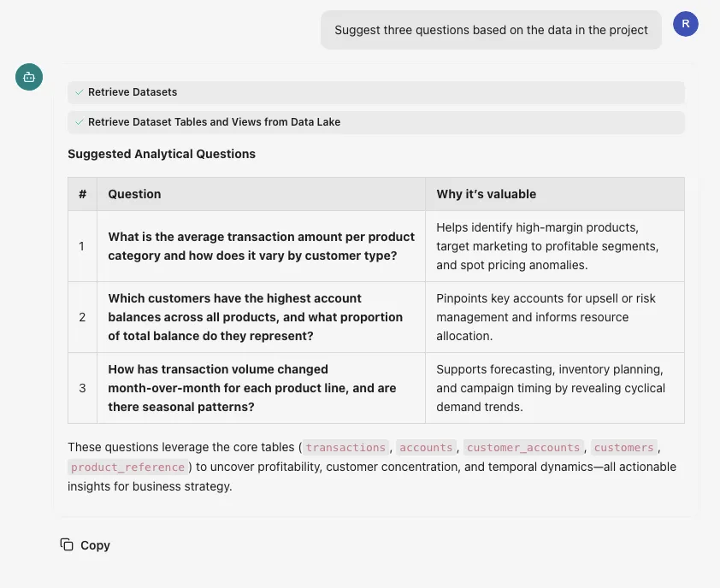Select the highest account balances question

click(x=255, y=317)
